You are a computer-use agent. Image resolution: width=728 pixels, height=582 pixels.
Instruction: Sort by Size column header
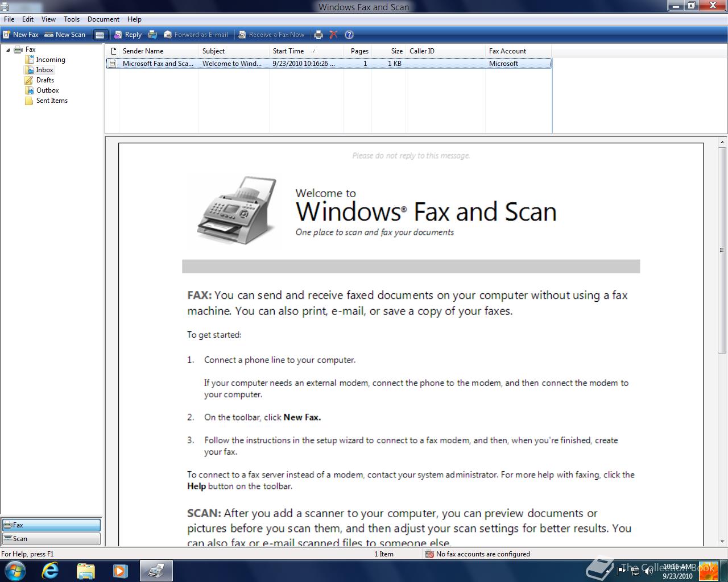(x=389, y=51)
